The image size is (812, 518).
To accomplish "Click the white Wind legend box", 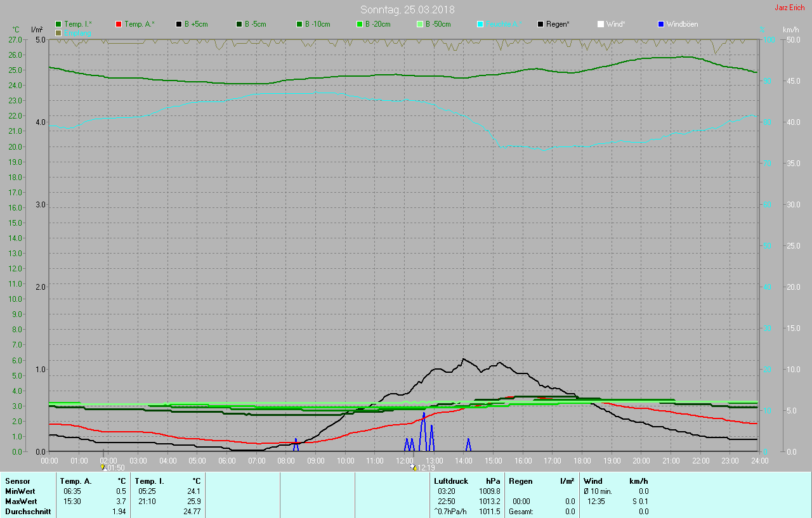I will [601, 24].
